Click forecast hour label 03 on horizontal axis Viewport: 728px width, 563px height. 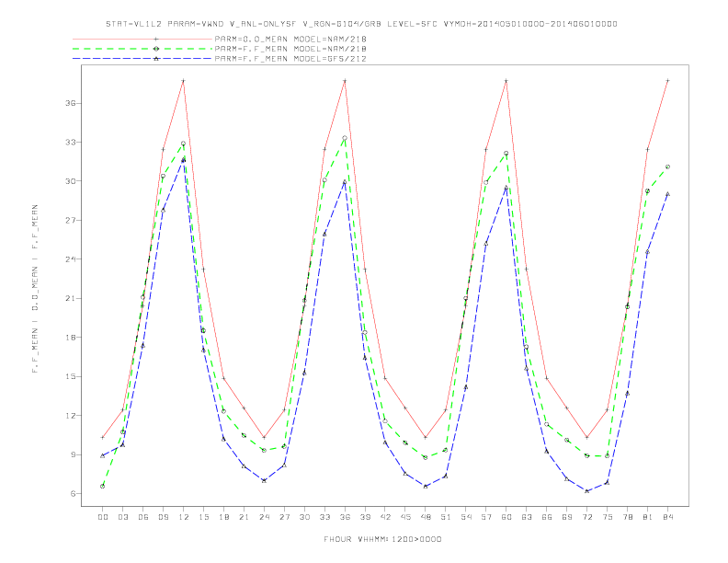pyautogui.click(x=122, y=517)
